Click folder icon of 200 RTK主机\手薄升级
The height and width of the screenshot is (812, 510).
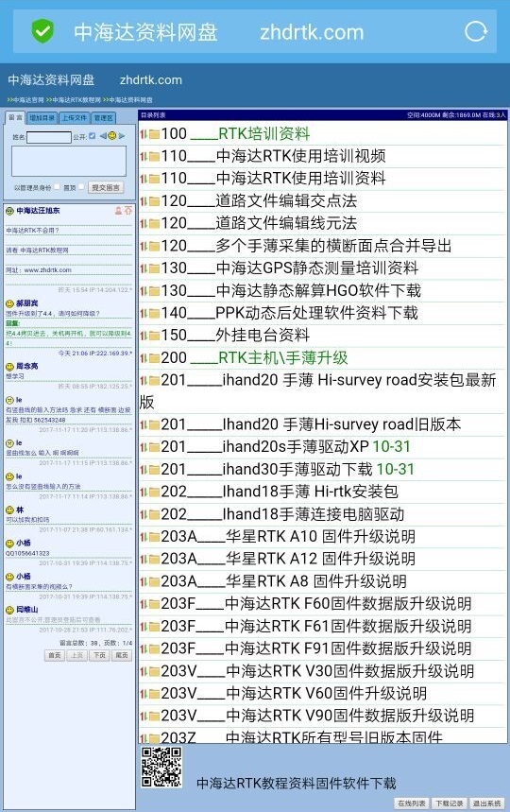154,358
